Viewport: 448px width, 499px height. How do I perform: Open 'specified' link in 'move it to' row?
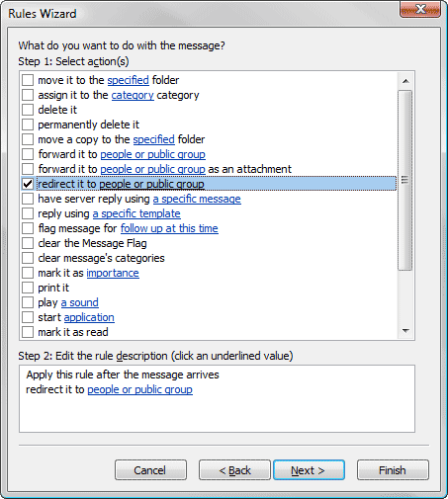pyautogui.click(x=129, y=80)
